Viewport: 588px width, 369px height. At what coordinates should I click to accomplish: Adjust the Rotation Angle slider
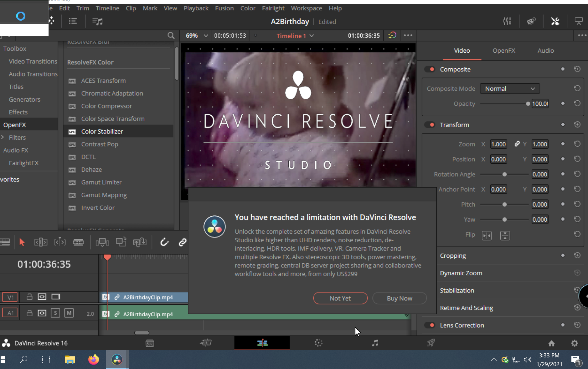[x=504, y=174]
